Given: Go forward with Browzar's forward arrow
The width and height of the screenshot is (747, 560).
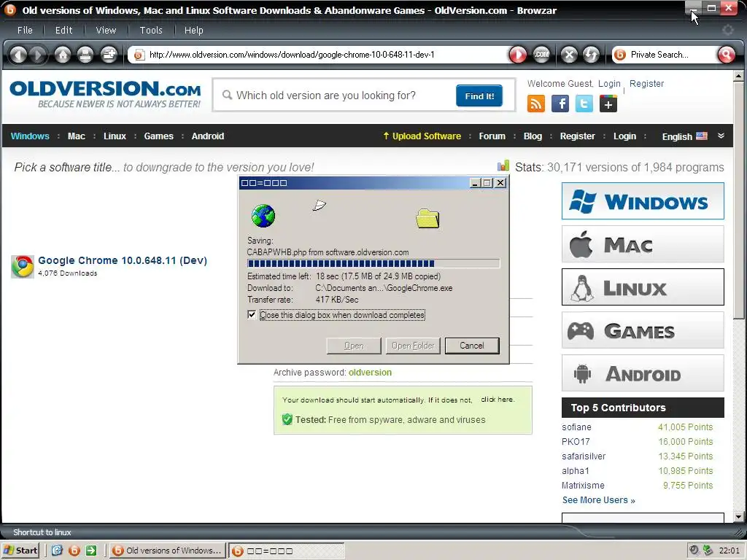Looking at the screenshot, I should tap(38, 55).
